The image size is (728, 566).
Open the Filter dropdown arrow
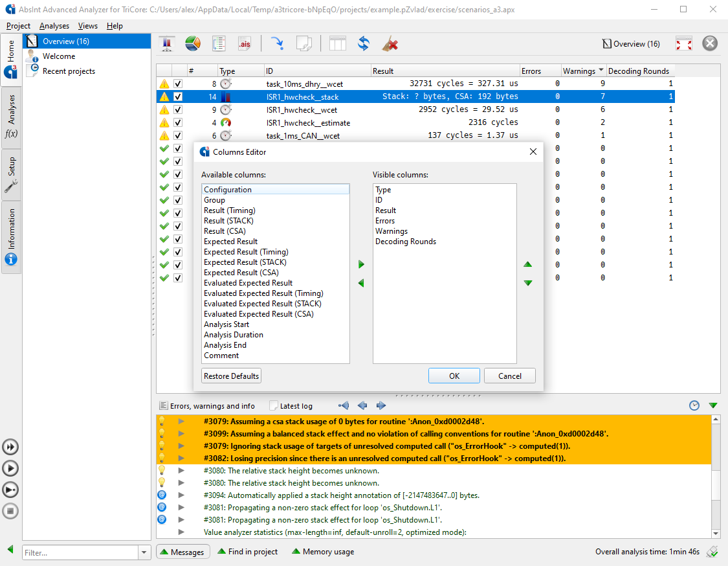[144, 552]
